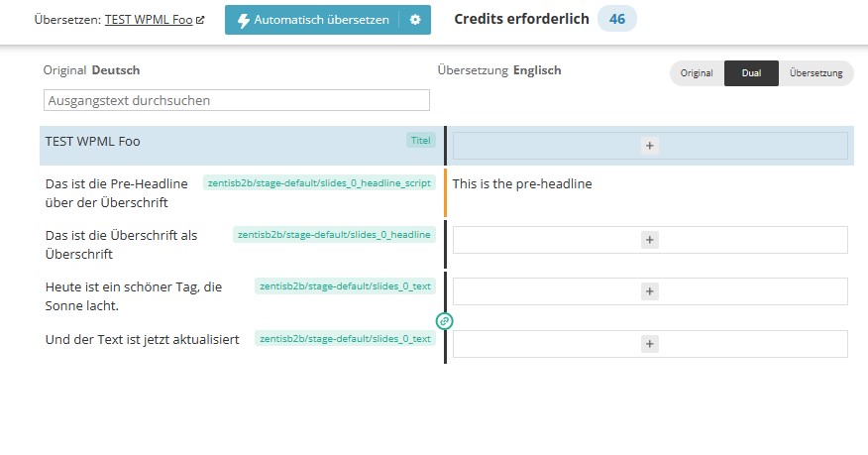Open automatic translation settings gear
The image size is (868, 455).
(x=415, y=20)
